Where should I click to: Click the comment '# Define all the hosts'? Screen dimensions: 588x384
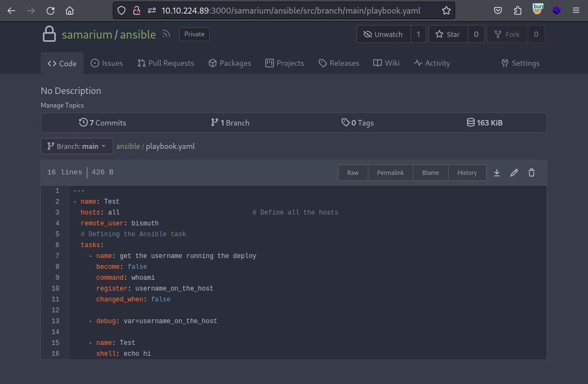296,212
